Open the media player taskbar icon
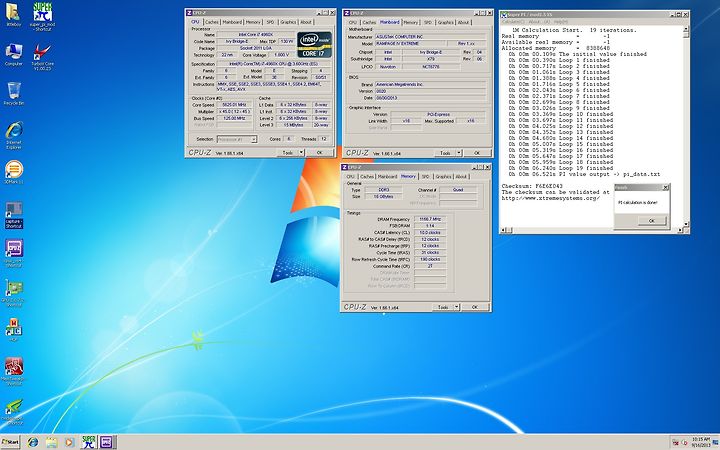This screenshot has width=720, height=450. [x=69, y=442]
